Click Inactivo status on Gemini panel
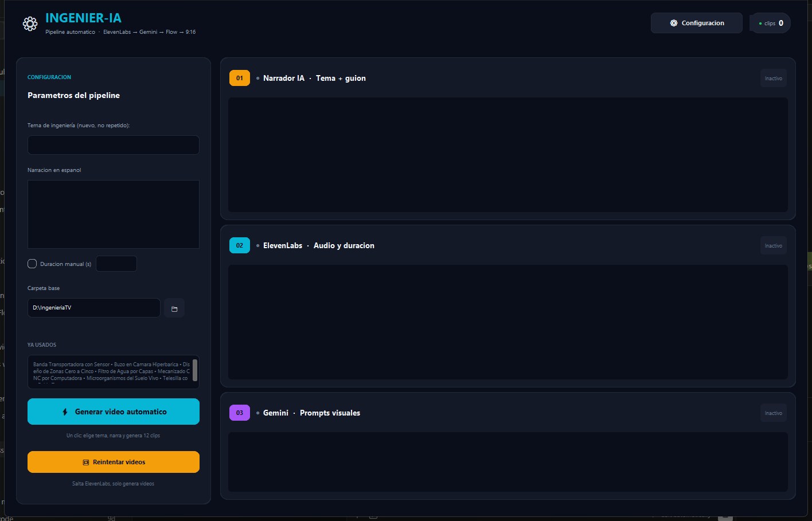This screenshot has width=812, height=521. click(773, 413)
